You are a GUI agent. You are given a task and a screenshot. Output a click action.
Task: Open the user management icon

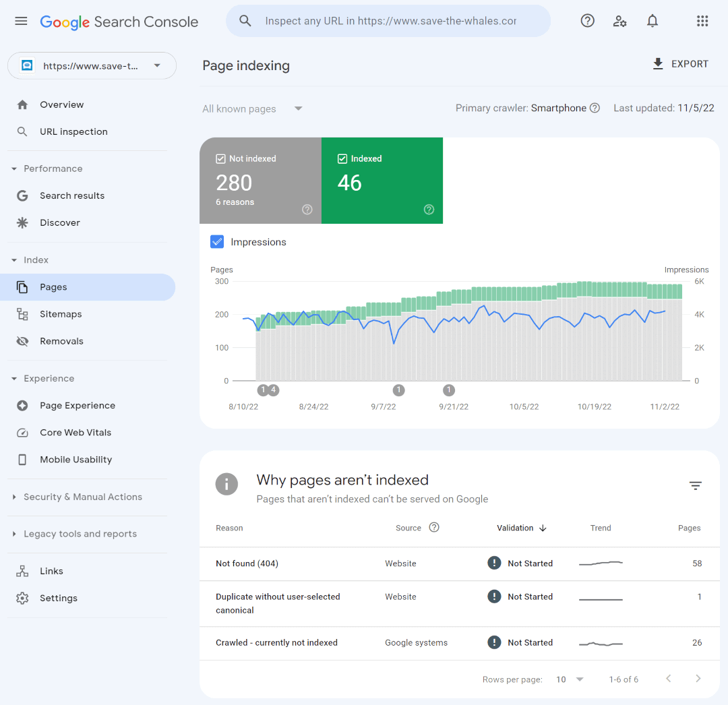[619, 21]
